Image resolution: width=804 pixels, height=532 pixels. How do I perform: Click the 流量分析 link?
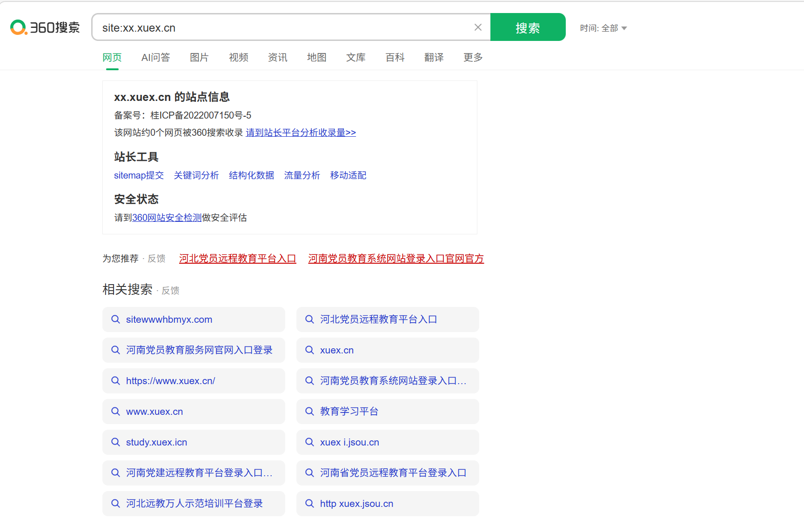[x=302, y=175]
